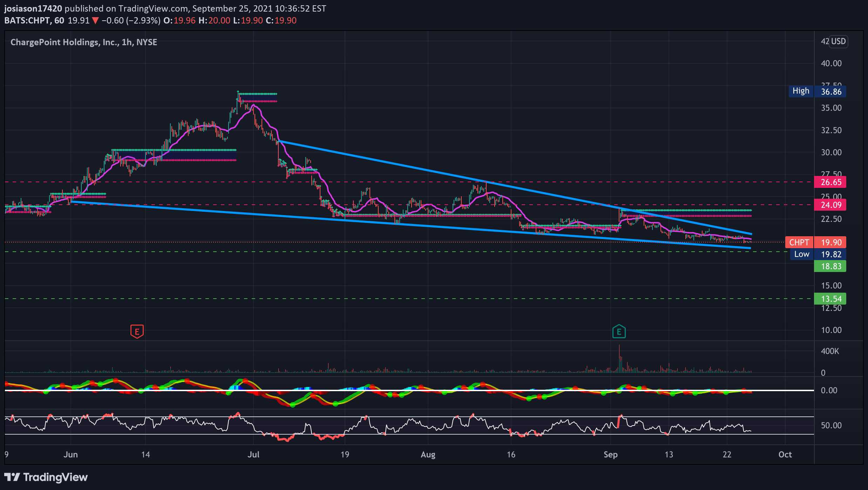Click the tall volume spike bar in September
Screen dimensions: 868x490
[x=619, y=358]
